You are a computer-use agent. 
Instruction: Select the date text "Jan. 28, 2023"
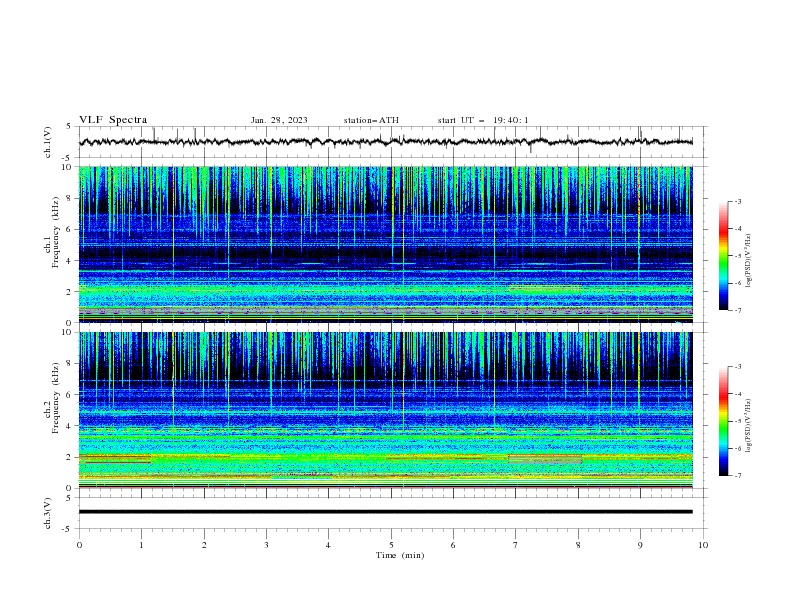point(279,120)
